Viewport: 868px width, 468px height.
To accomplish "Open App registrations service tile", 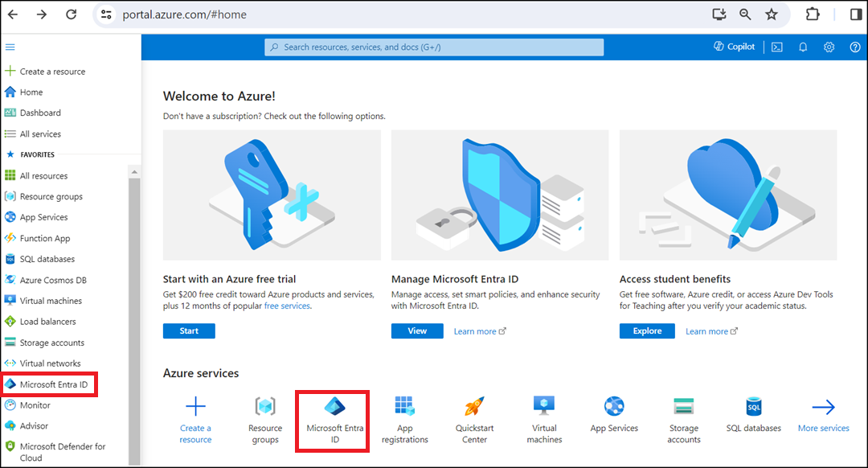I will click(x=404, y=420).
